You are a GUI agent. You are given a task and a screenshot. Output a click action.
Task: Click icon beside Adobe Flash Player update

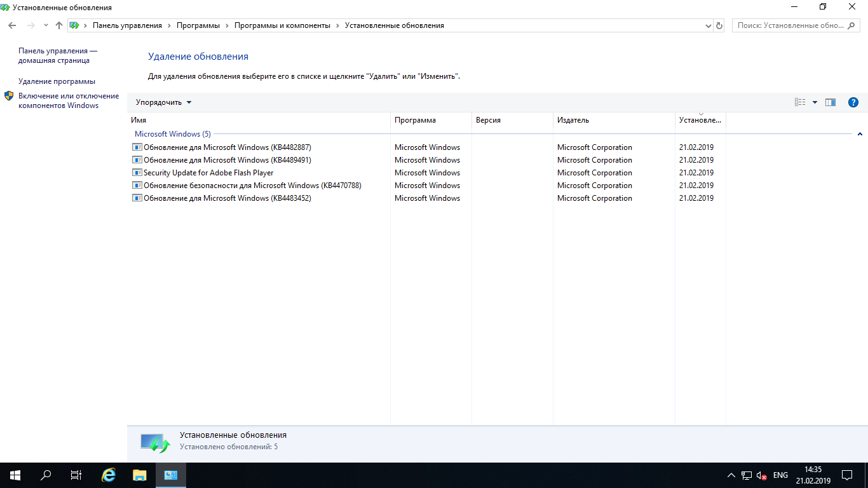click(137, 172)
